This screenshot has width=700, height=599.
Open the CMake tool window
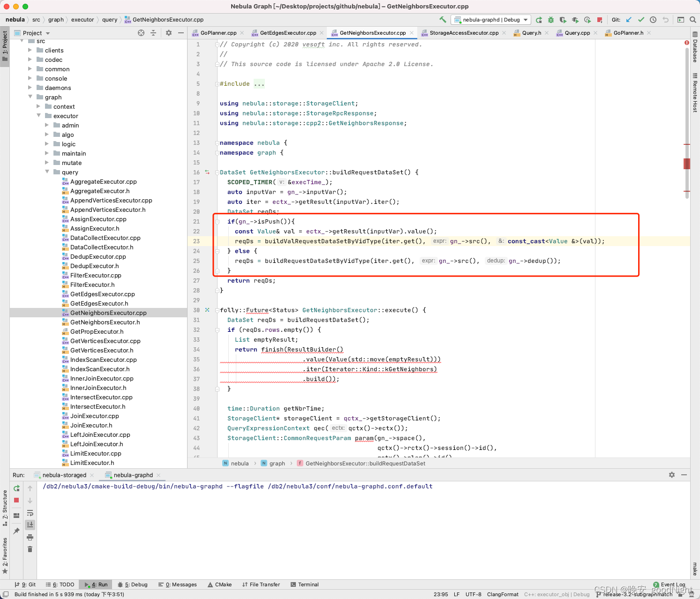219,584
